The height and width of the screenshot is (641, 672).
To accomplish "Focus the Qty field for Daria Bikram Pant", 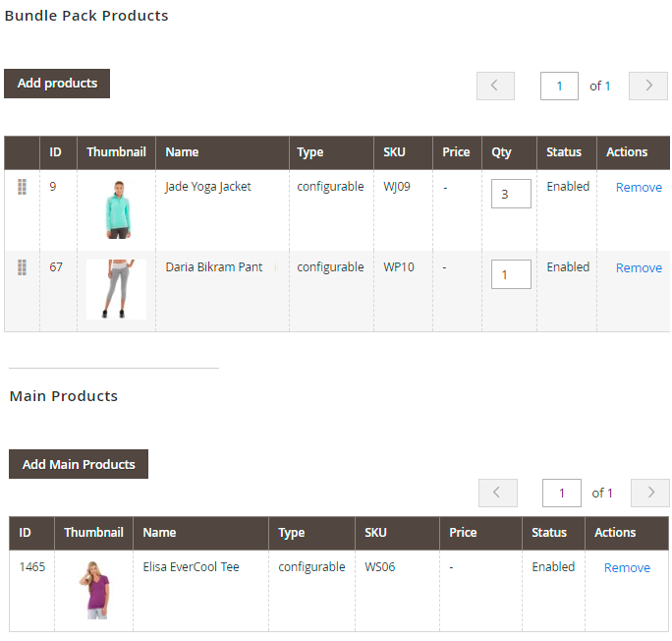I will (511, 274).
